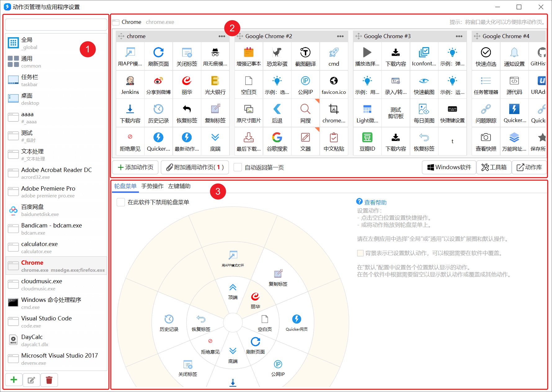
Task: Select Quicker网页 in the wheel menu
Action: pos(297,323)
